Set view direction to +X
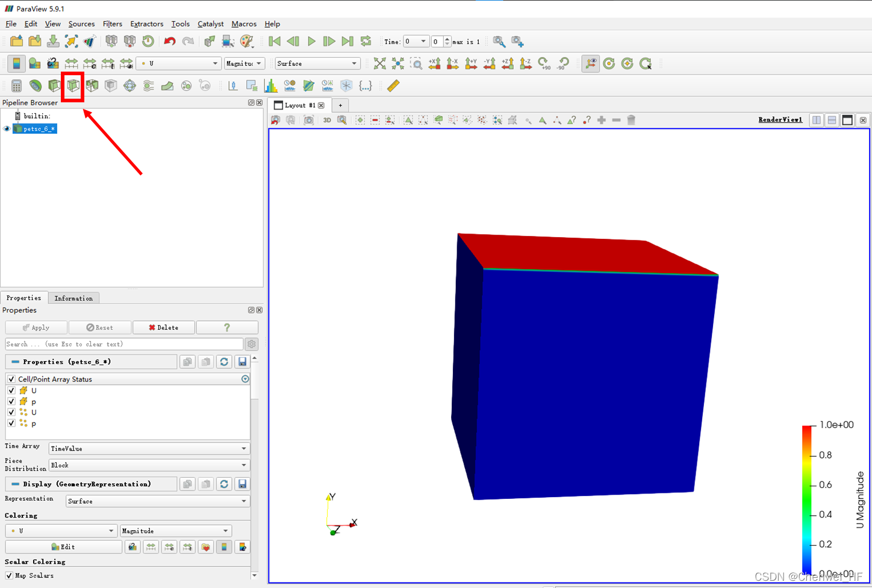Image resolution: width=872 pixels, height=588 pixels. pos(434,63)
